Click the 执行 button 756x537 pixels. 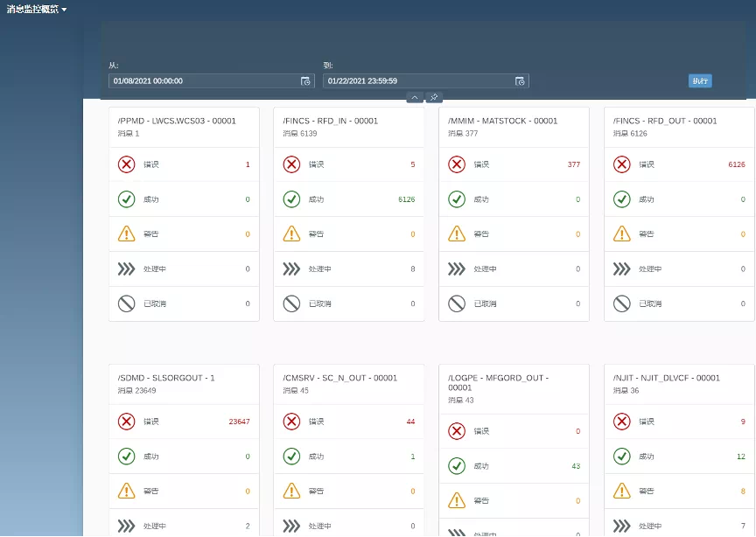[700, 81]
